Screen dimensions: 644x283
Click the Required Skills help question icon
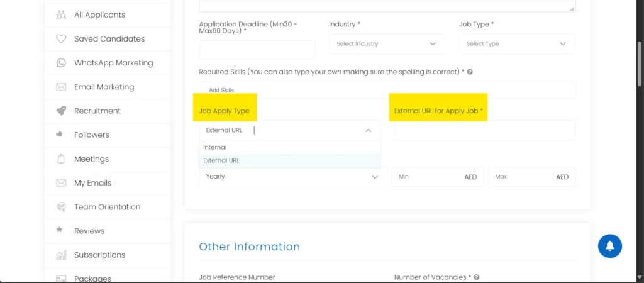[470, 72]
